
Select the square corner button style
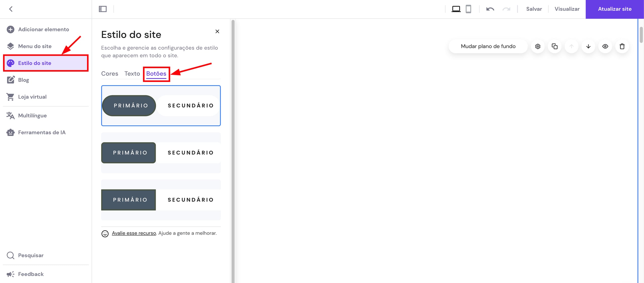161,200
